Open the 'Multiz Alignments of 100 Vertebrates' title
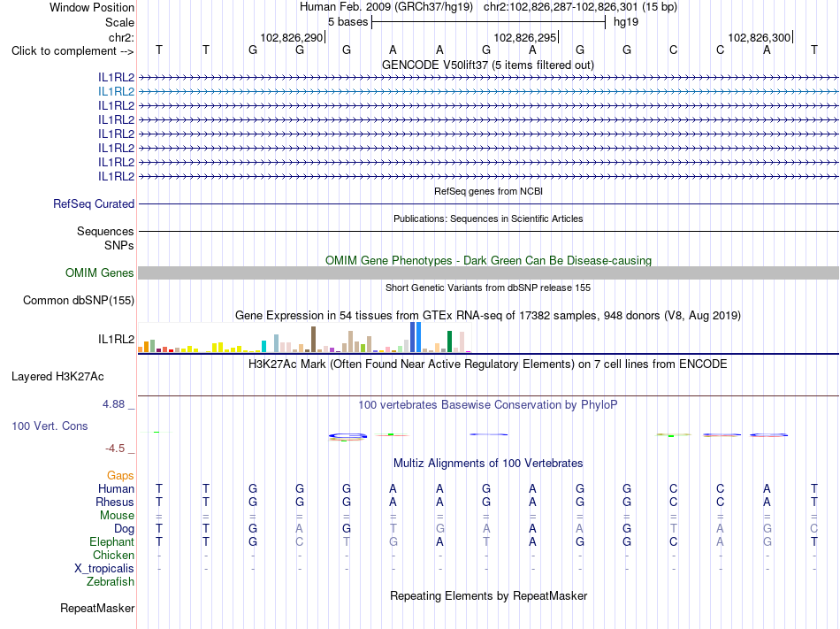The width and height of the screenshot is (840, 629). point(488,464)
